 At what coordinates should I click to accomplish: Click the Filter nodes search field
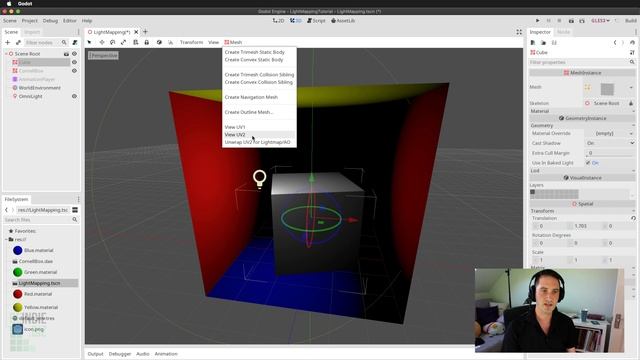click(x=46, y=42)
